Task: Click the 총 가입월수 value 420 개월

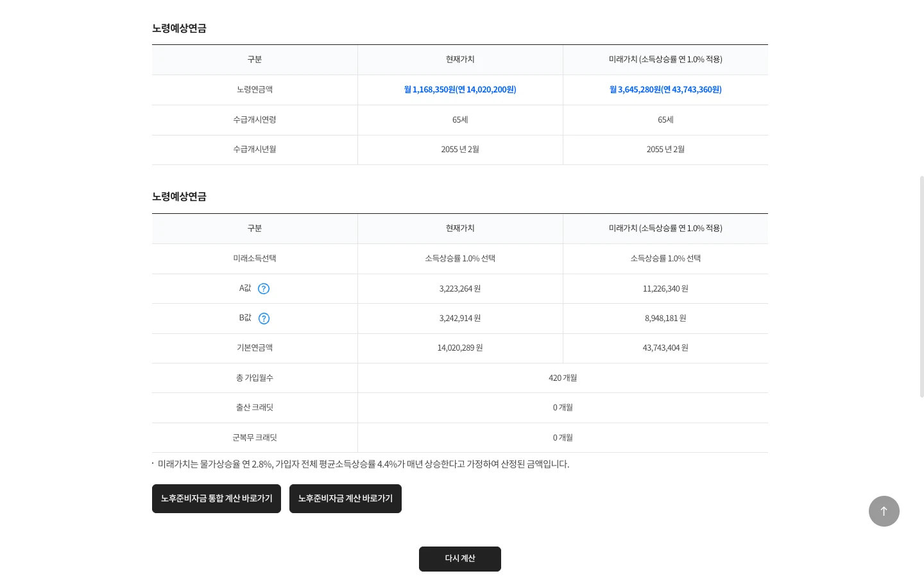Action: (x=563, y=378)
